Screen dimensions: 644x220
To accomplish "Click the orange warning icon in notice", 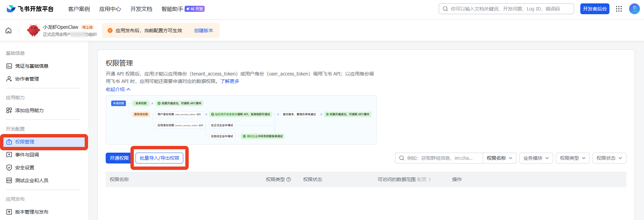I will point(110,30).
